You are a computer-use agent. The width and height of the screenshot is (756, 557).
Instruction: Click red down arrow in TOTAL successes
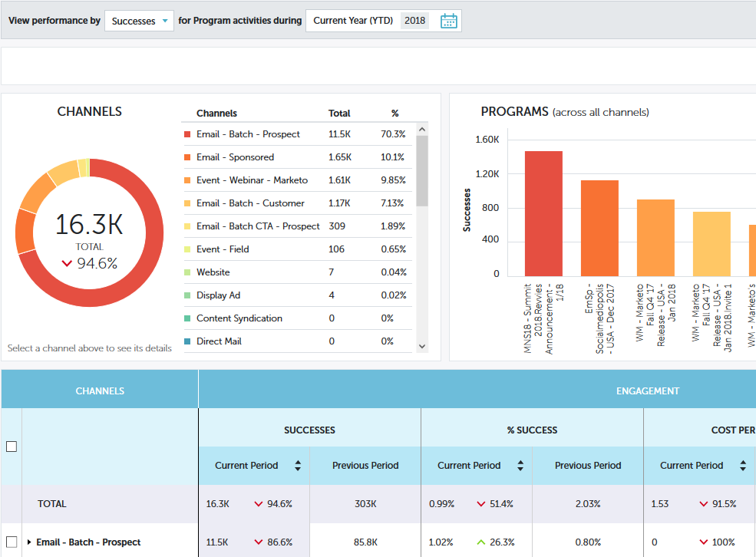(x=259, y=504)
